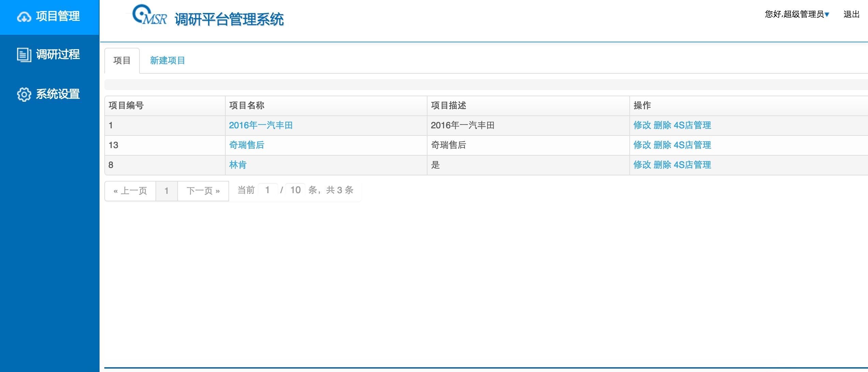Click the document icon beside 调研过程

click(24, 55)
